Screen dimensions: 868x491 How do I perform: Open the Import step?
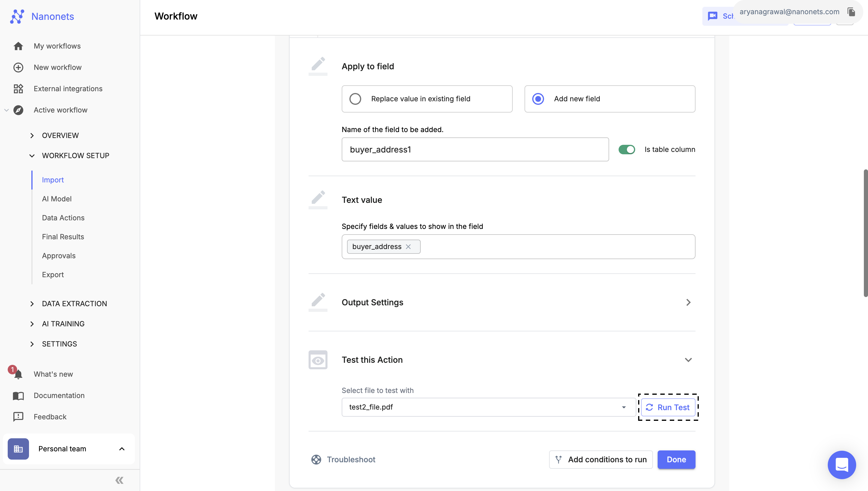[x=53, y=180]
